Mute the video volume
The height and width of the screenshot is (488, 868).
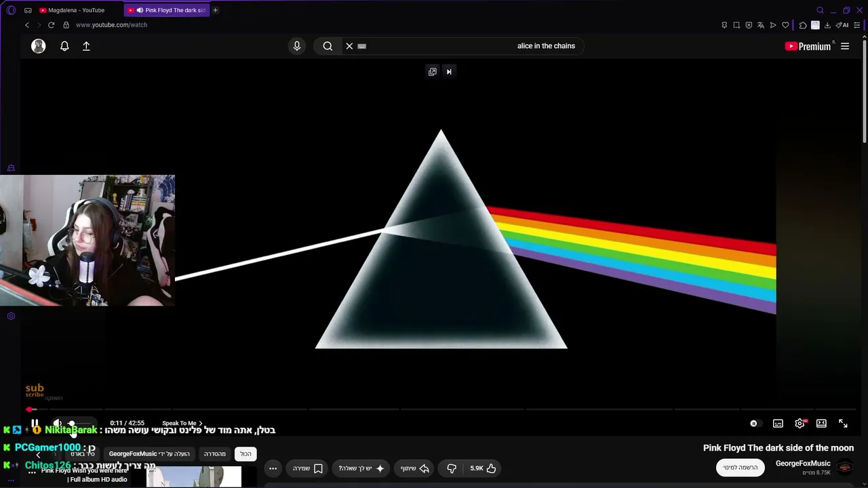coord(58,424)
